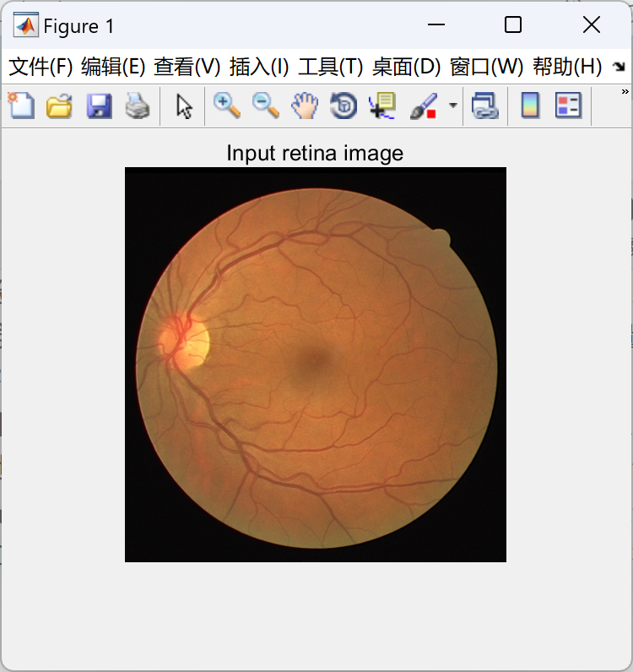Open file using the folder icon

(59, 106)
